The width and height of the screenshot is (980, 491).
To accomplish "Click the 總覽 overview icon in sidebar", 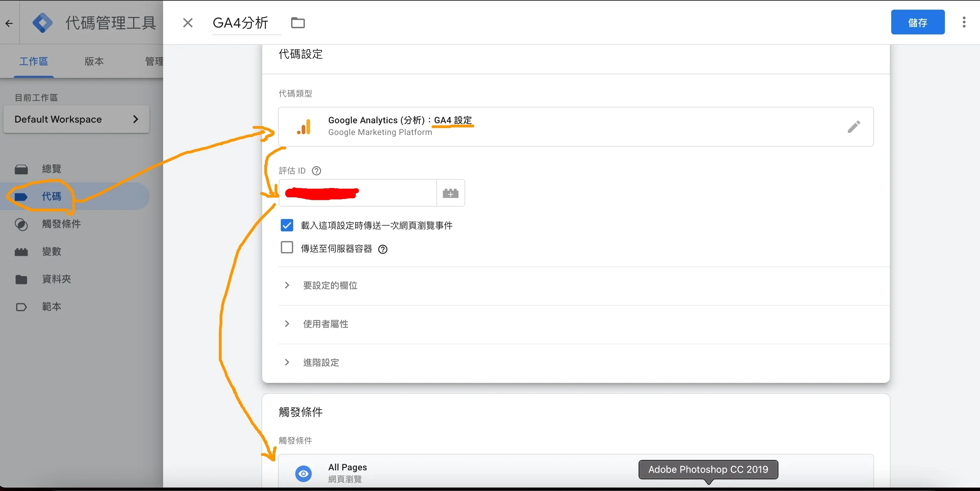I will tap(21, 169).
